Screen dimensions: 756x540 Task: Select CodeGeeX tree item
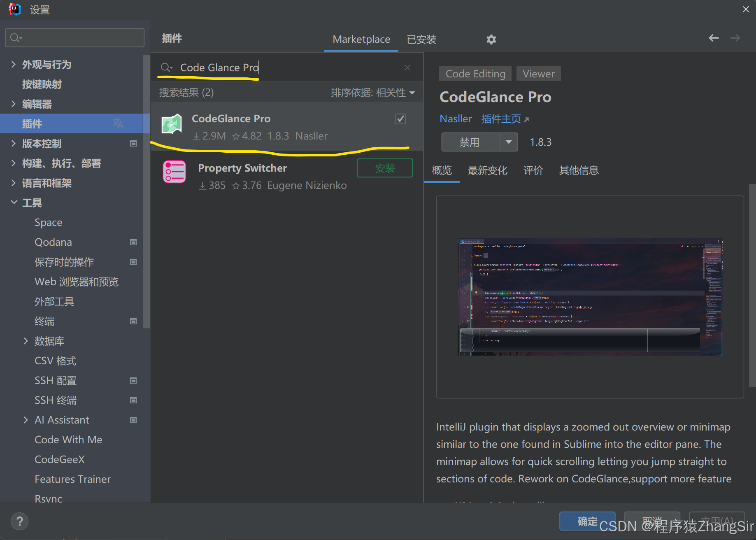coord(60,460)
